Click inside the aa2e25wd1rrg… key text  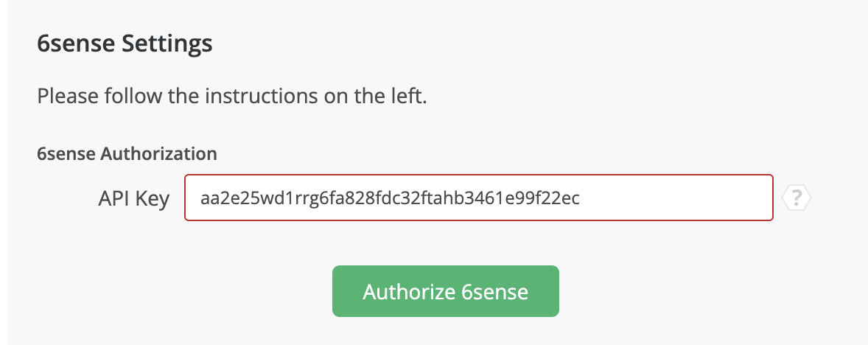pos(390,198)
